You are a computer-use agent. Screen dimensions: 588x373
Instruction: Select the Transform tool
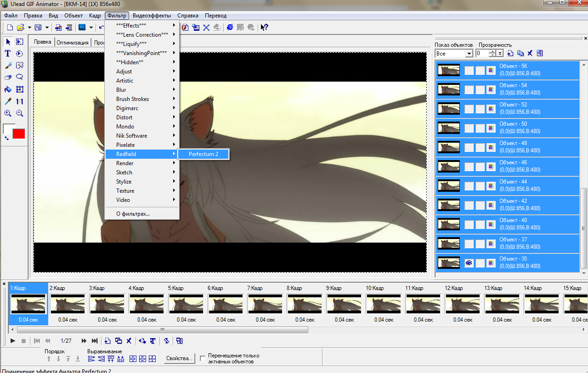point(20,89)
